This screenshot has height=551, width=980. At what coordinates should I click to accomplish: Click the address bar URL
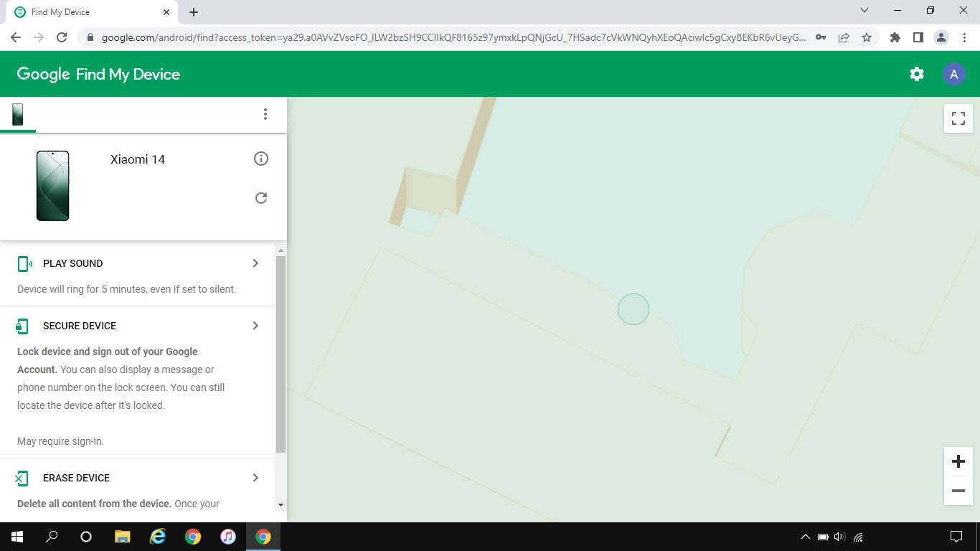(x=453, y=37)
